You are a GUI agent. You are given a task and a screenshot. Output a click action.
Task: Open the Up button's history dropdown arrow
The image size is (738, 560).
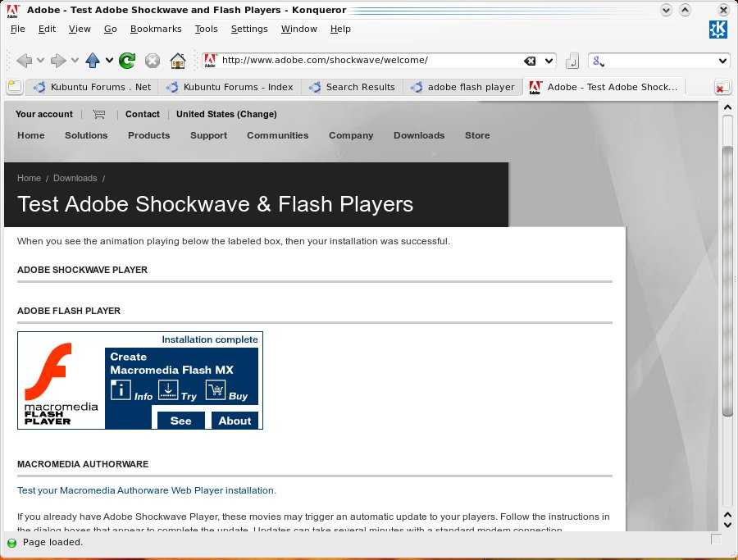109,61
